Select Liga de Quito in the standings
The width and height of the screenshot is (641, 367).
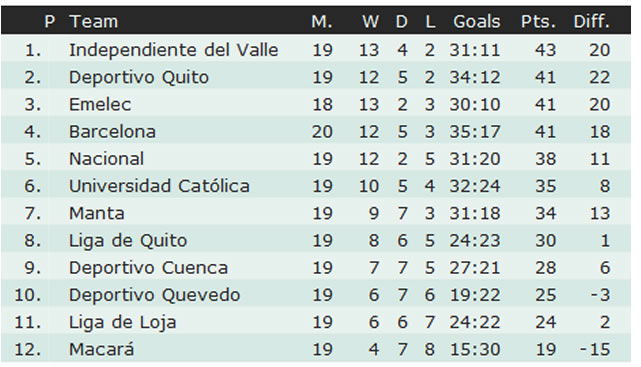pos(128,241)
